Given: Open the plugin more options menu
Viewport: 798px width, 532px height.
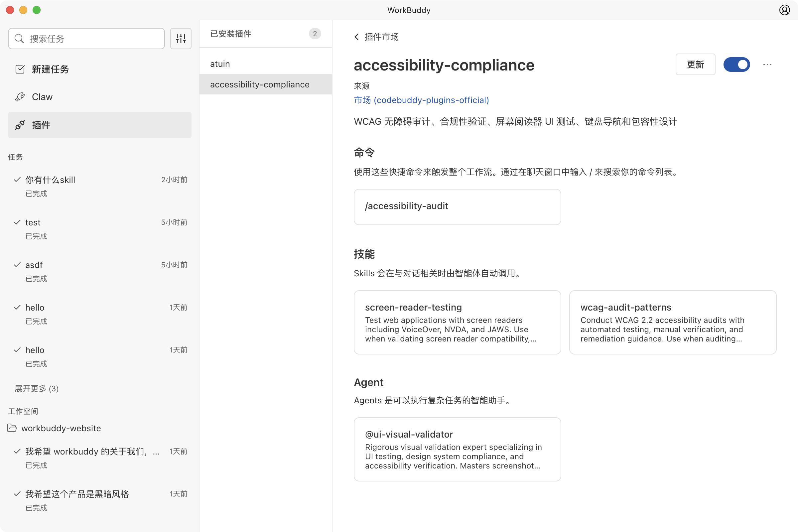Looking at the screenshot, I should [767, 65].
